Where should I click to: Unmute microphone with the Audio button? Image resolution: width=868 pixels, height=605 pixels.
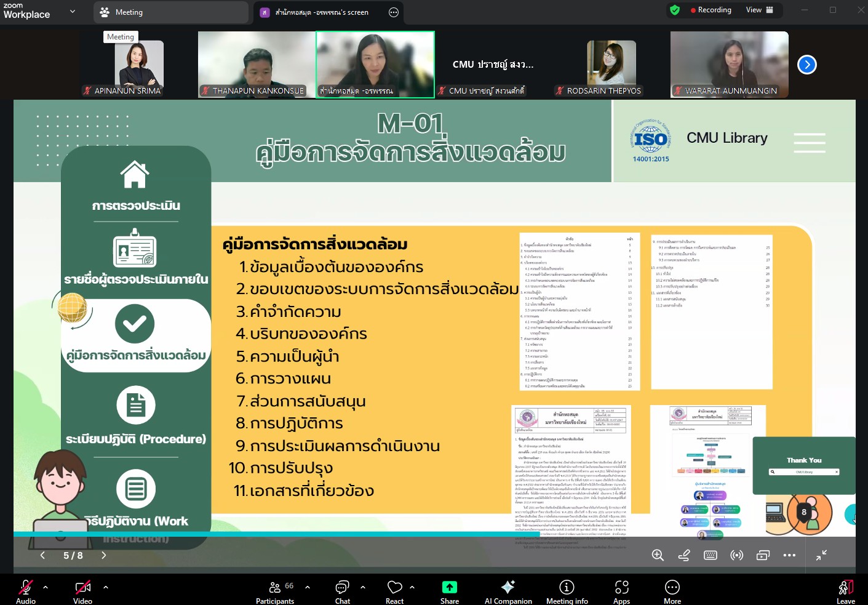tap(25, 588)
